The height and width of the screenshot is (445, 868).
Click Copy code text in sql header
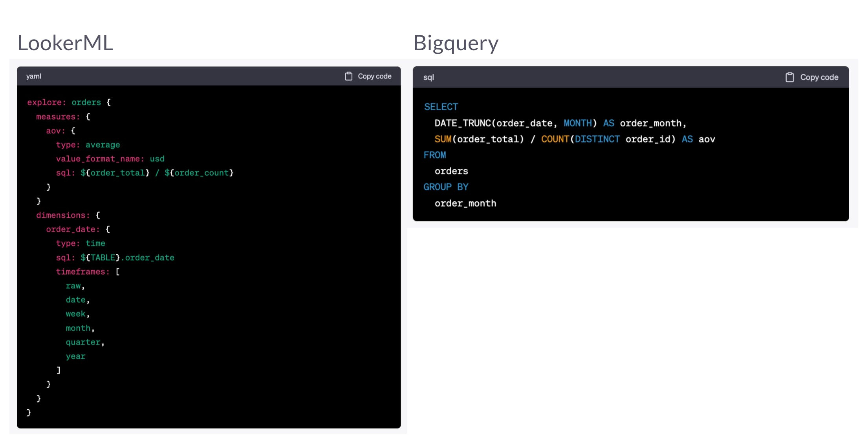pyautogui.click(x=819, y=77)
